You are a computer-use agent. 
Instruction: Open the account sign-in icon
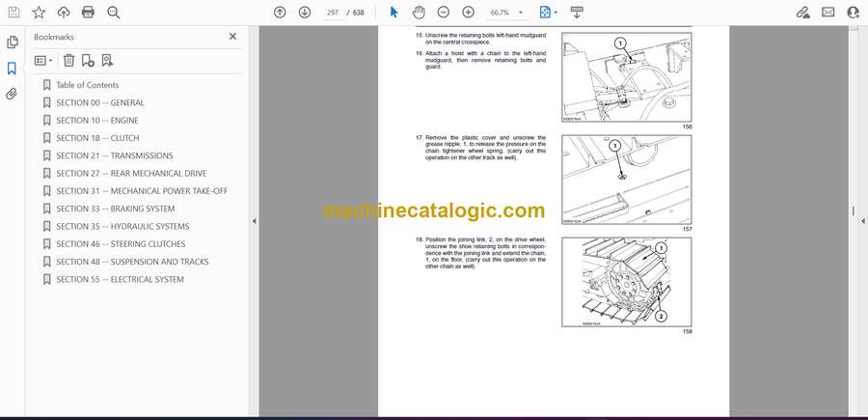click(854, 13)
